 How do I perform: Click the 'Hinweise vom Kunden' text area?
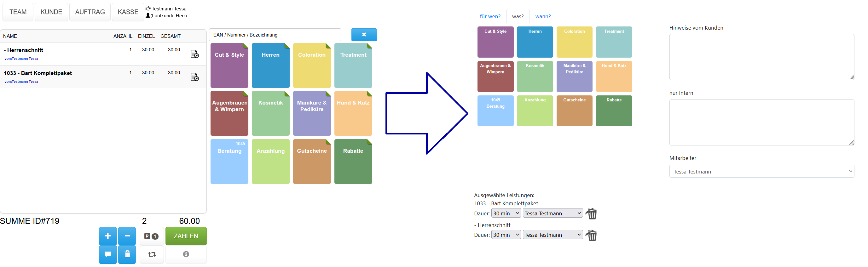coord(761,57)
